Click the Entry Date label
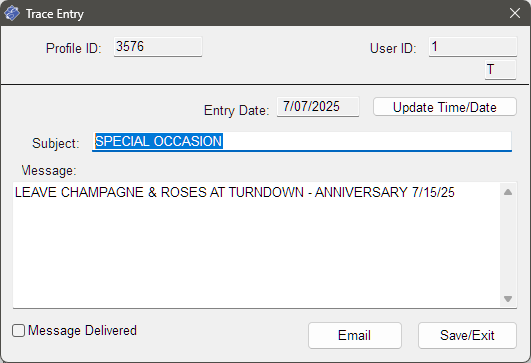 [237, 110]
